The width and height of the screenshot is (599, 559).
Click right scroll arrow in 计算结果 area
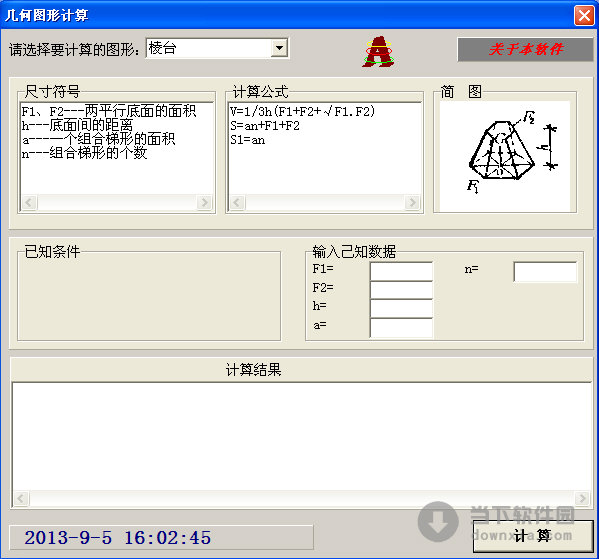tap(583, 498)
